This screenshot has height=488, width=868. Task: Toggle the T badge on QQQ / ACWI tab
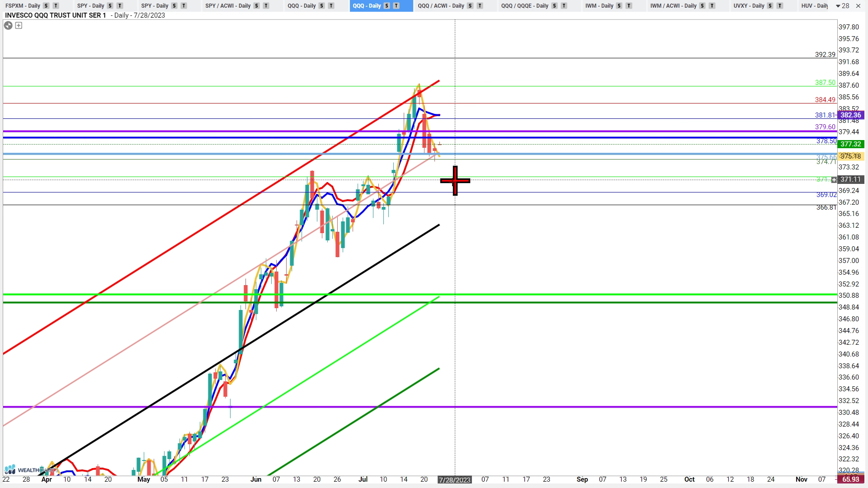click(x=480, y=6)
